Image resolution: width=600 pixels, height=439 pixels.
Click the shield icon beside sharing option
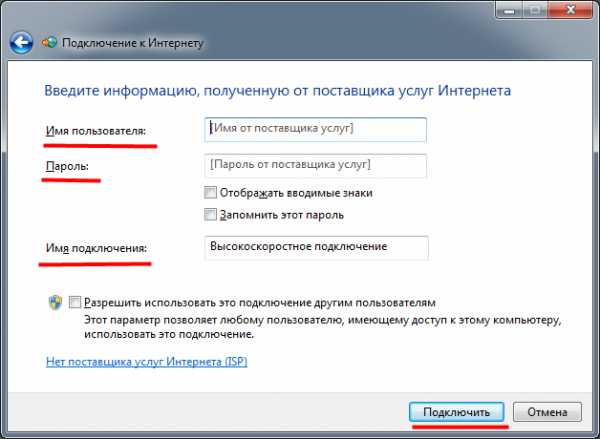55,302
